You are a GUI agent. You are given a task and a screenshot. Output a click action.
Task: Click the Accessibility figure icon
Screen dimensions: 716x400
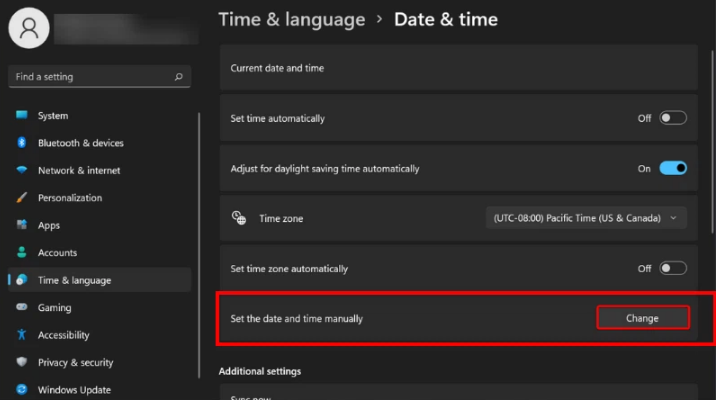point(21,334)
